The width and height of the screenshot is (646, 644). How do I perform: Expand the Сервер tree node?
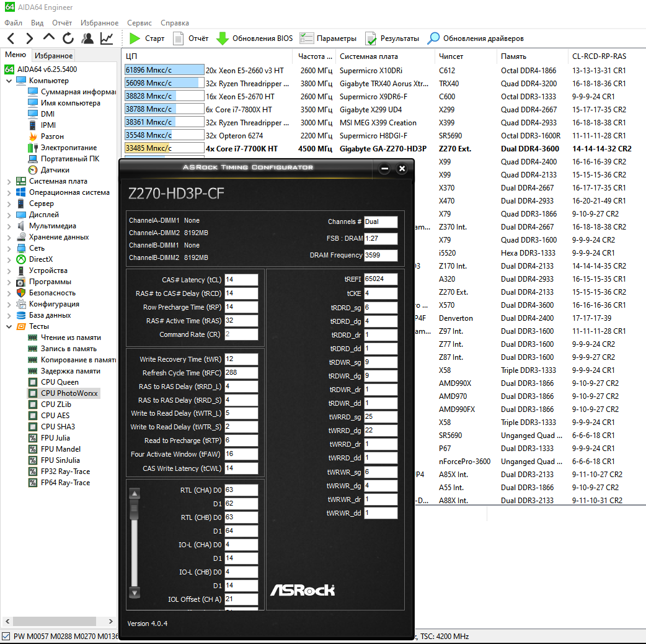[9, 203]
